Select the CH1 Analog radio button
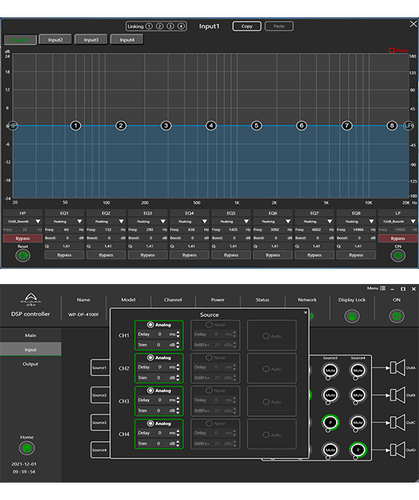The image size is (419, 500). tap(150, 324)
